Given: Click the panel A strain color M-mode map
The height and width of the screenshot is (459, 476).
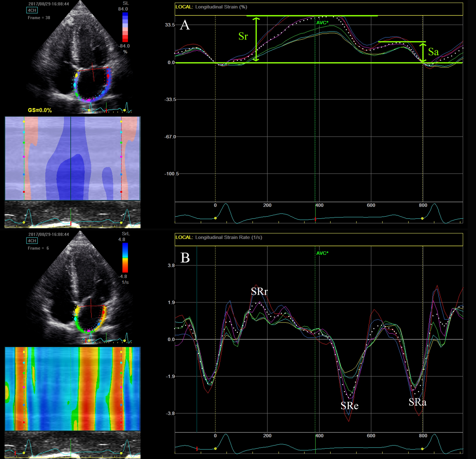Looking at the screenshot, I should (72, 158).
